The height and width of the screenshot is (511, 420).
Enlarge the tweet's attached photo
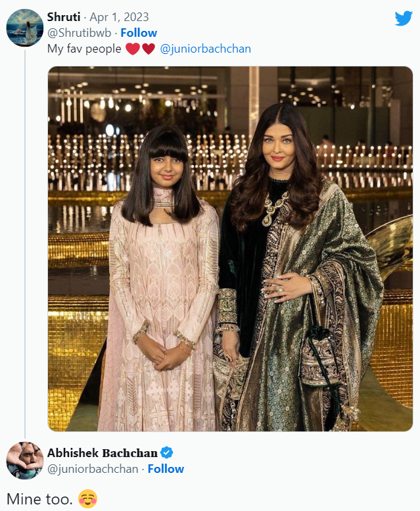point(230,249)
